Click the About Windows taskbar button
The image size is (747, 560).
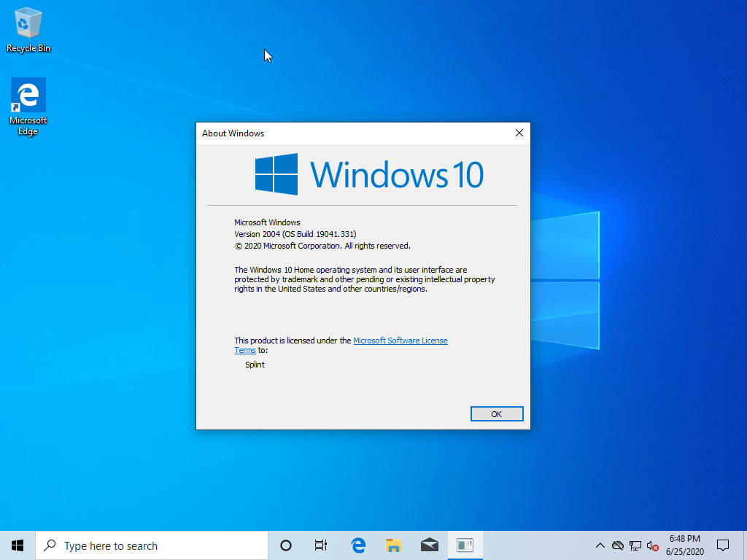click(465, 545)
